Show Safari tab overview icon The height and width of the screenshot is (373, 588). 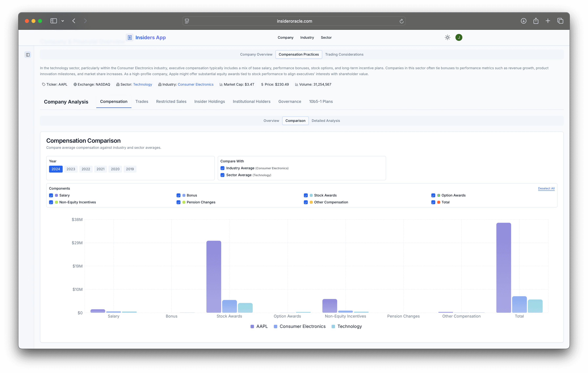coord(560,21)
